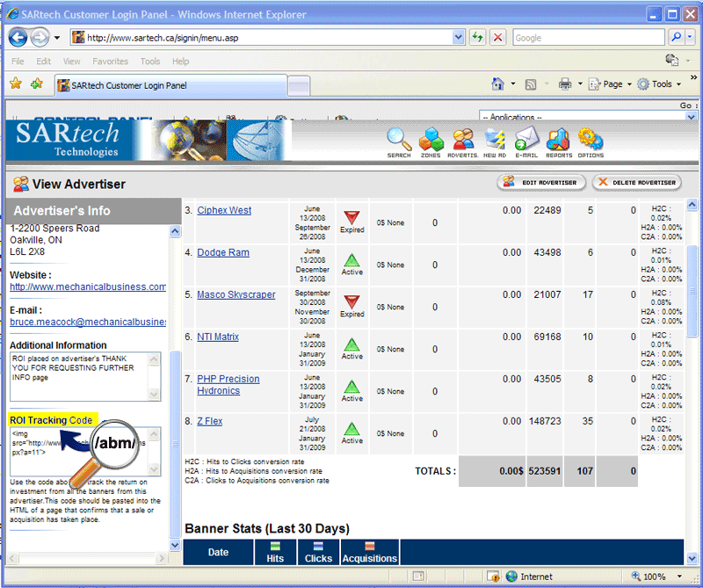Stop loading with the red X icon
This screenshot has width=703, height=588.
pos(497,38)
